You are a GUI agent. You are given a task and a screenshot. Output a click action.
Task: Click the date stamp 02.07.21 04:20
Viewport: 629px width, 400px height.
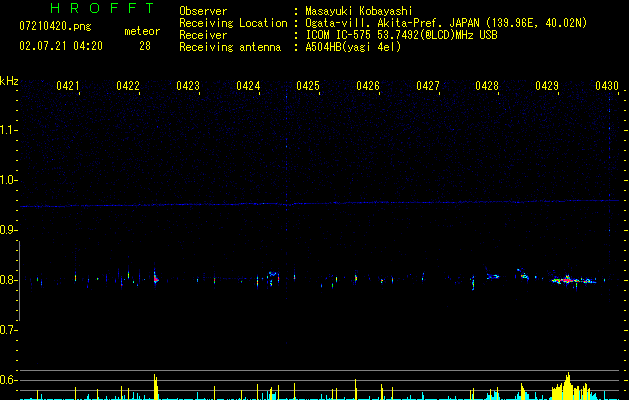click(x=61, y=46)
